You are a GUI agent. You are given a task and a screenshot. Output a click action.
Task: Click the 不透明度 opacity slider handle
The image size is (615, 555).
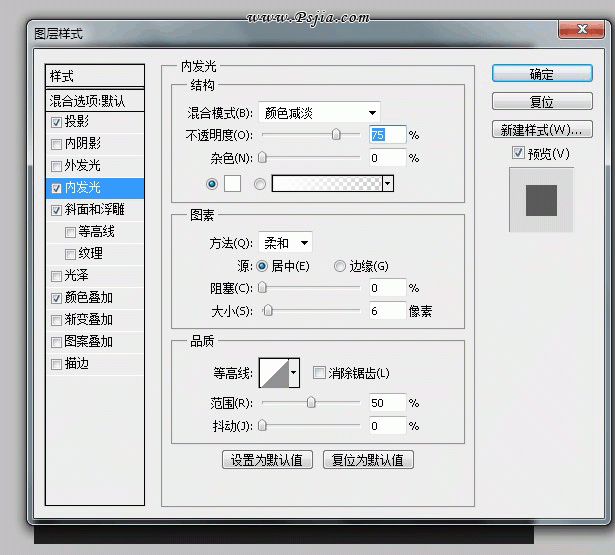pos(336,134)
